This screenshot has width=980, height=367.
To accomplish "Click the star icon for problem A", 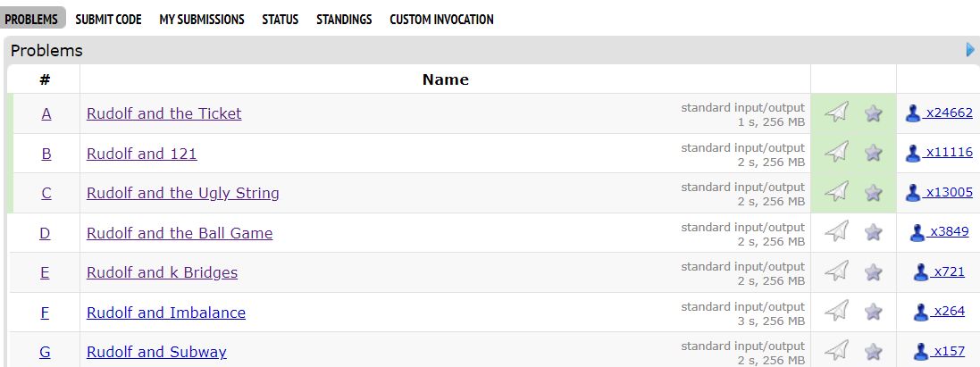I will (x=873, y=113).
